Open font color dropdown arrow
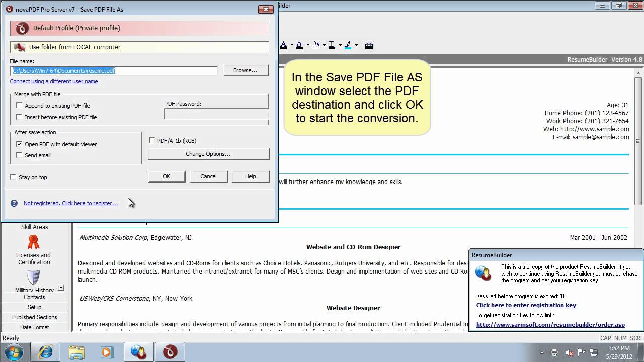644x362 pixels. click(x=291, y=45)
